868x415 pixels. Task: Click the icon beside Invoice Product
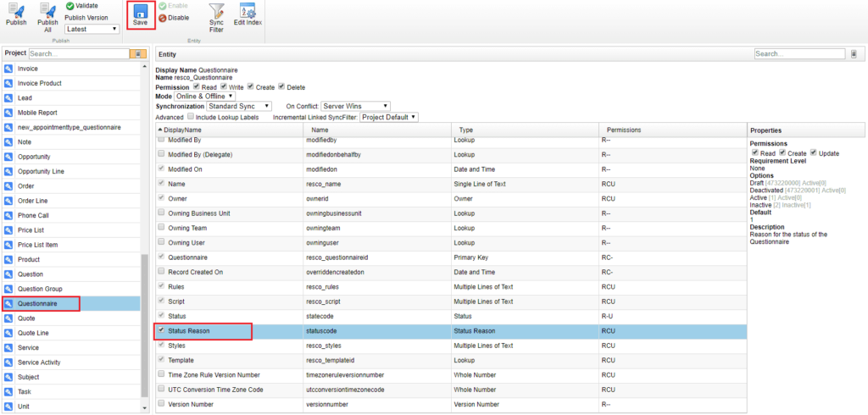(x=8, y=83)
